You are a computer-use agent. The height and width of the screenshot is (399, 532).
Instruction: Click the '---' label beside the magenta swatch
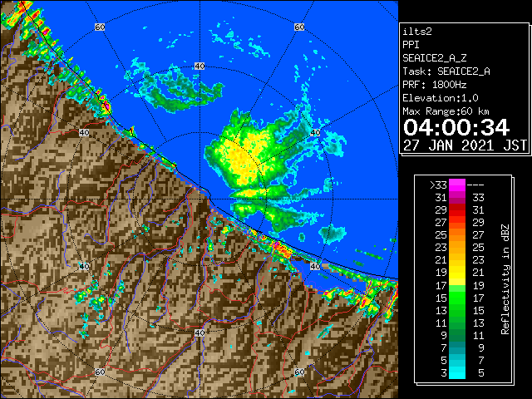click(x=475, y=185)
